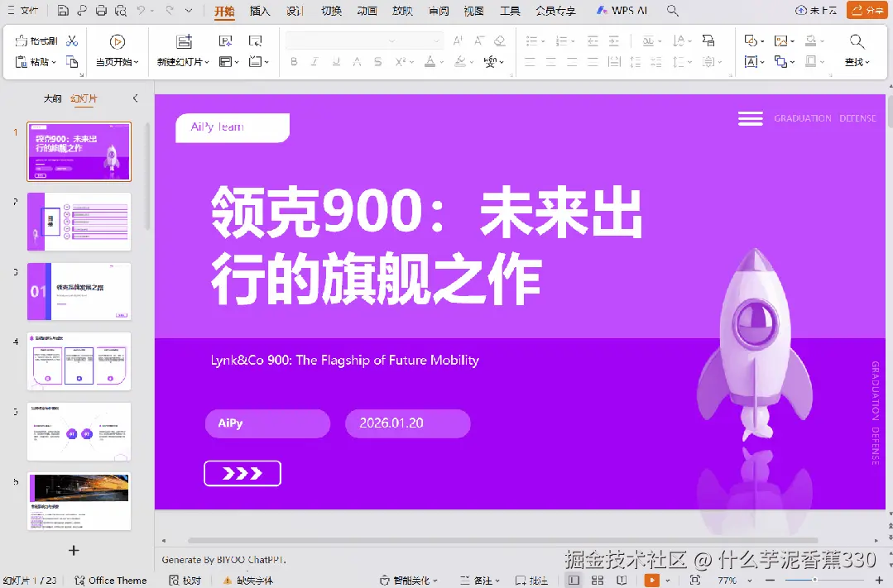893x588 pixels.
Task: Click the Cut scissors icon
Action: pyautogui.click(x=72, y=41)
